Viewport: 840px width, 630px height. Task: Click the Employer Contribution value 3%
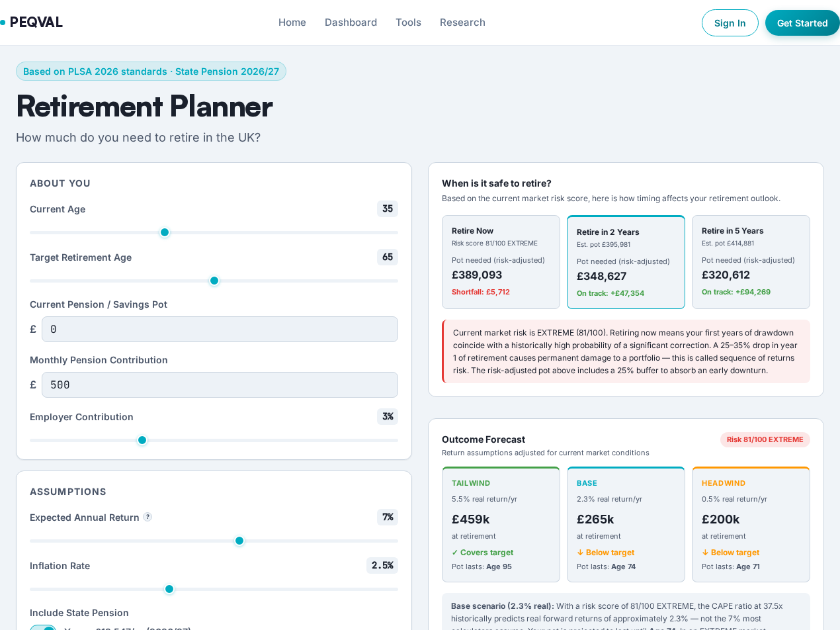(x=388, y=417)
